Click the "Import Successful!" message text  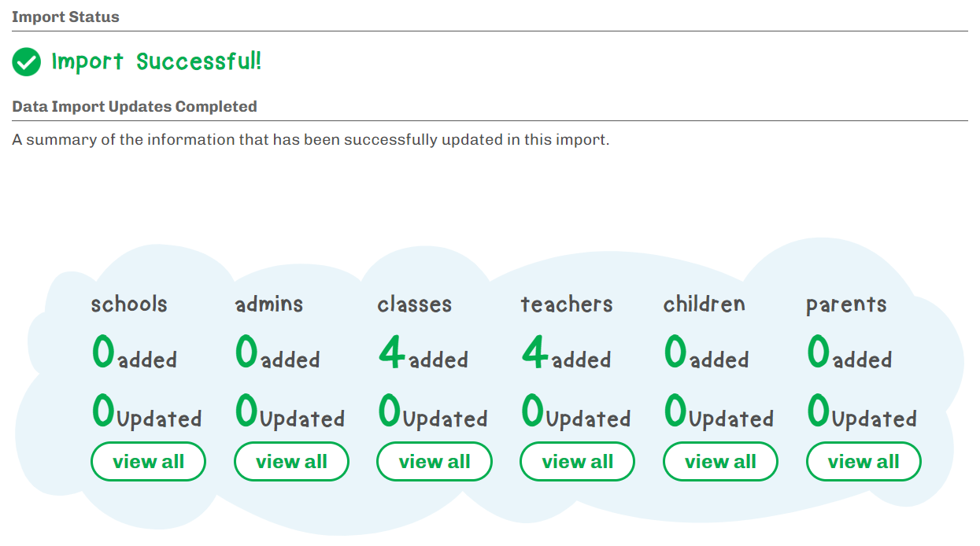point(156,61)
